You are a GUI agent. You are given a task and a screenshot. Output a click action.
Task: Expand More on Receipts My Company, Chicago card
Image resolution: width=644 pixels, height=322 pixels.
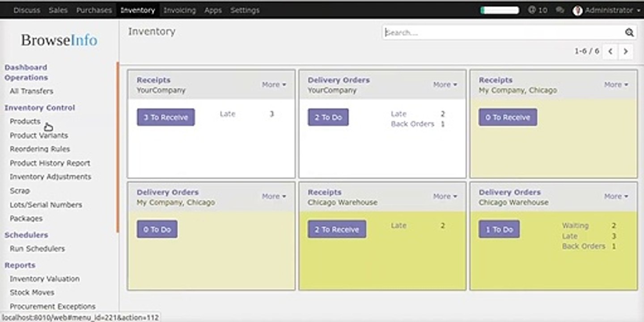pyautogui.click(x=616, y=85)
